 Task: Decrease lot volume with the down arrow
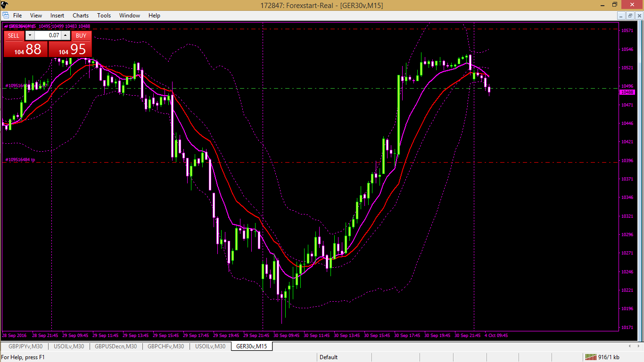pyautogui.click(x=30, y=36)
